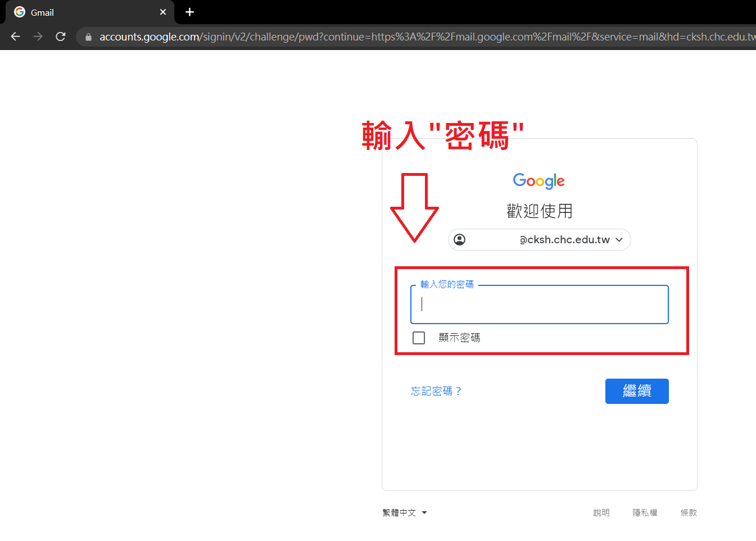Open a new tab with the plus icon
756x541 pixels.
(x=189, y=12)
